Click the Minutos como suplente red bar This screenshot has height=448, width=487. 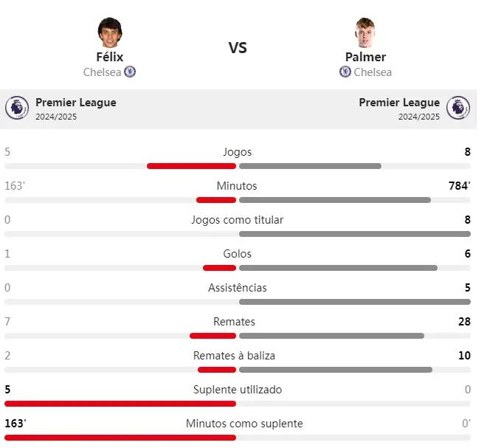(x=120, y=438)
